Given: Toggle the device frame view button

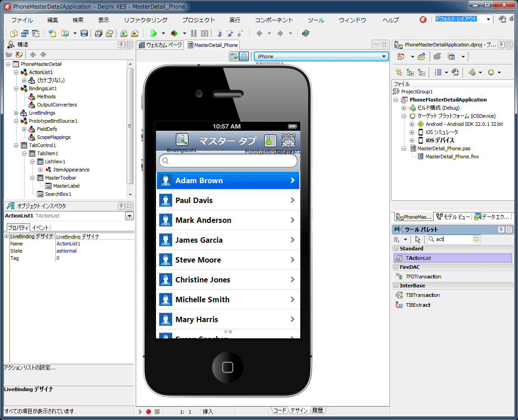Looking at the screenshot, I should click(244, 56).
